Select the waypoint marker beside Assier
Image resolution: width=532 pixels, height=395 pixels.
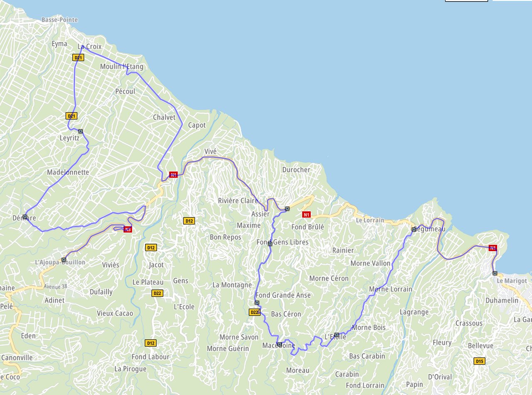click(x=287, y=208)
